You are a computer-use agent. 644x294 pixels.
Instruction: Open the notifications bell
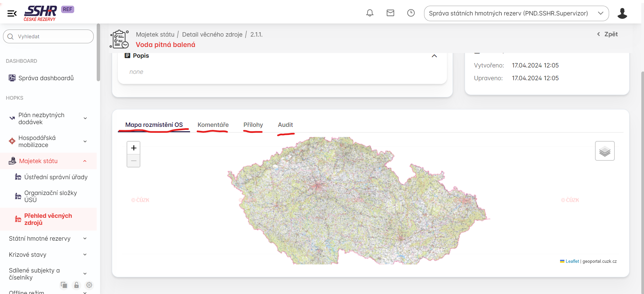coord(370,13)
